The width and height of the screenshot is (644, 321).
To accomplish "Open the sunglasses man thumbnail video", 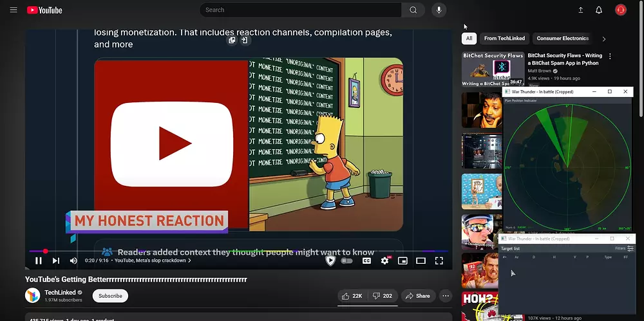I will point(482,232).
